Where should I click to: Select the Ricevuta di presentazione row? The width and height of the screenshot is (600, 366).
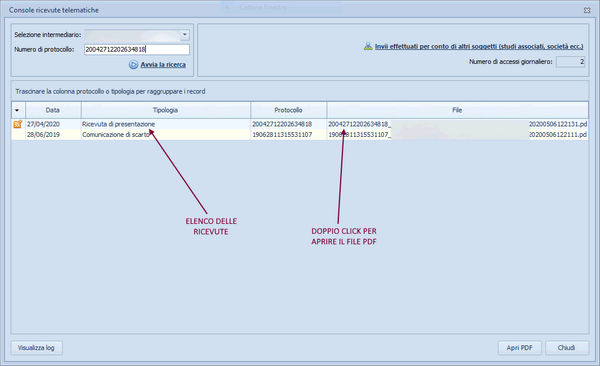coord(300,124)
